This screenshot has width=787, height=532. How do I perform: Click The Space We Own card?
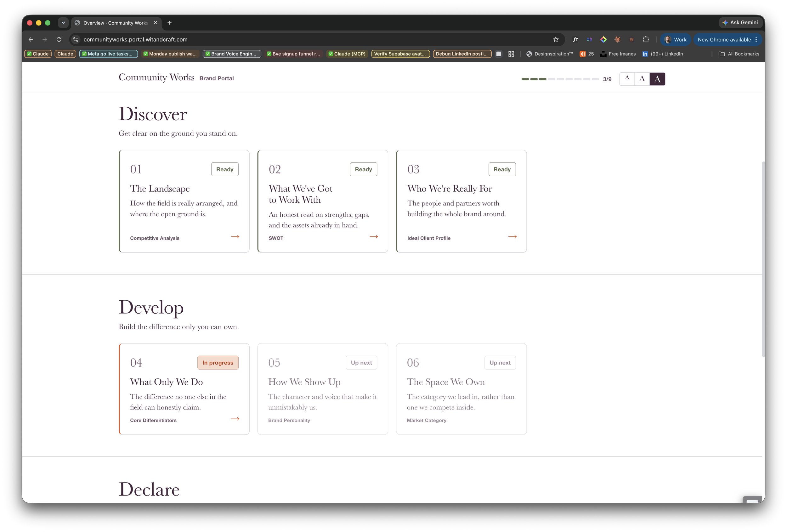pos(461,389)
